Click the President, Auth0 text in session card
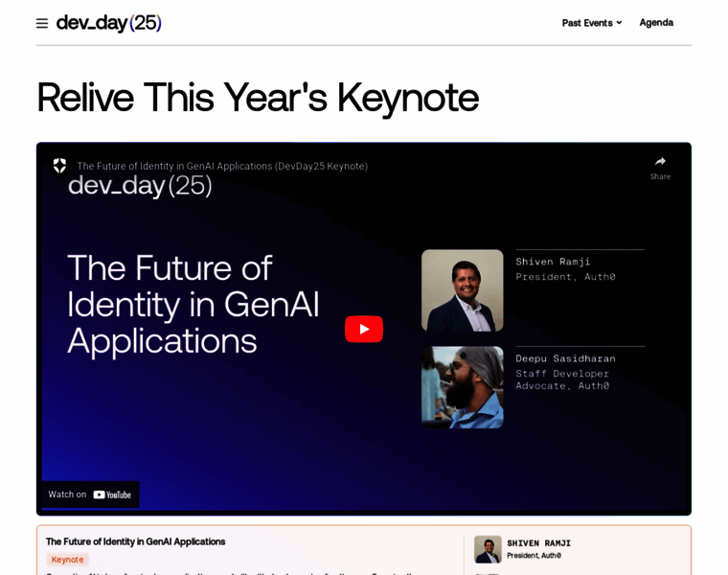728x575 pixels. pos(534,556)
